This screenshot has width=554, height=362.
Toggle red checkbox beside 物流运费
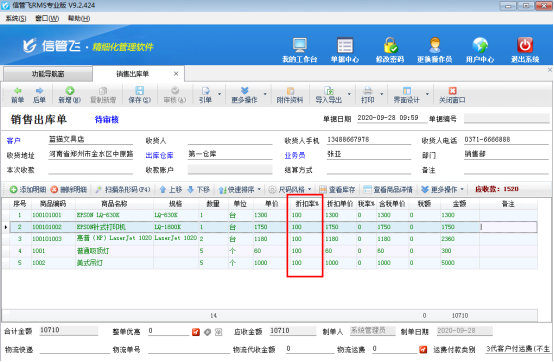(x=423, y=350)
